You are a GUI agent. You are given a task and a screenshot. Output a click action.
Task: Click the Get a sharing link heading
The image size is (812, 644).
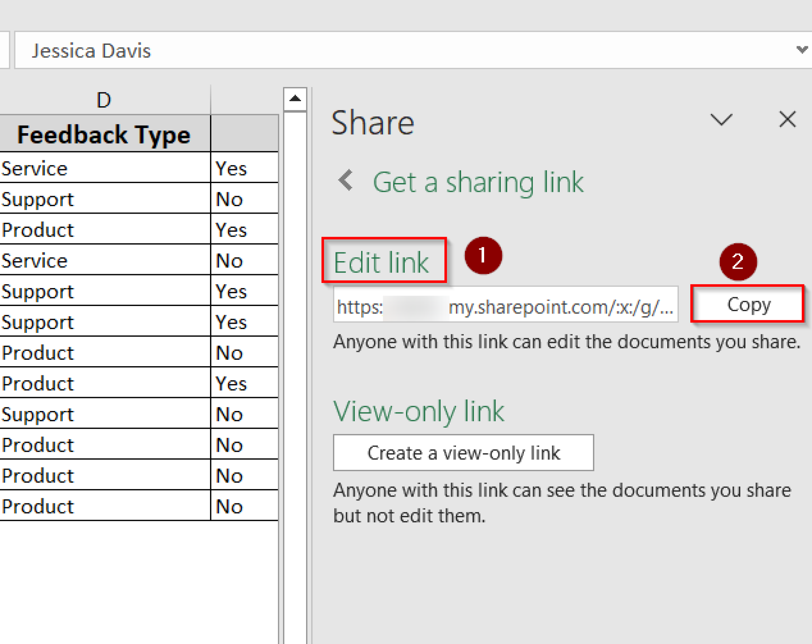[x=478, y=182]
